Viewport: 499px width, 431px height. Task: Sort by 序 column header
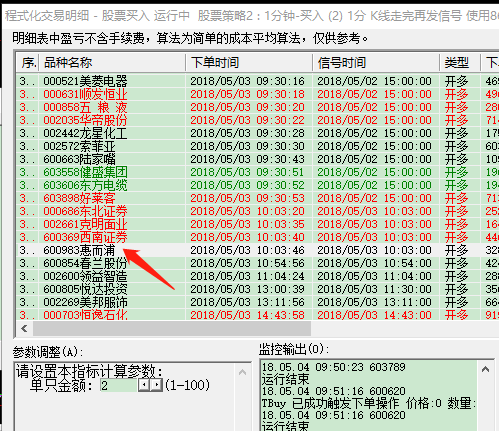(28, 62)
